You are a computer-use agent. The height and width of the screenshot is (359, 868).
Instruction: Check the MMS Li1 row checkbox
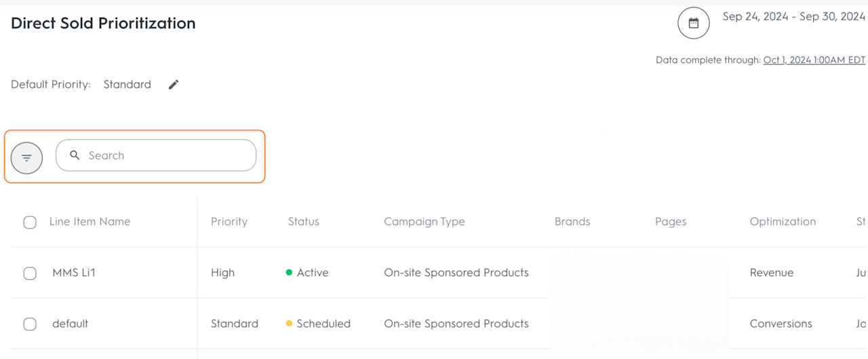tap(30, 273)
